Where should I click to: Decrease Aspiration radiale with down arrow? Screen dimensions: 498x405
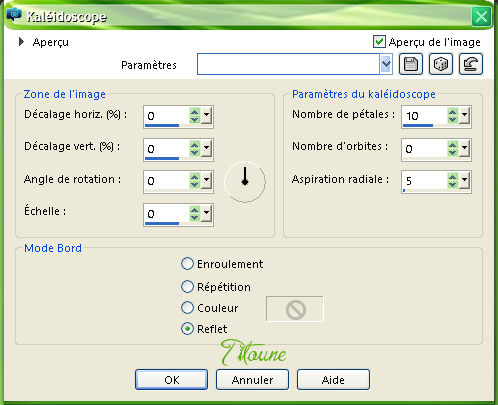point(452,185)
